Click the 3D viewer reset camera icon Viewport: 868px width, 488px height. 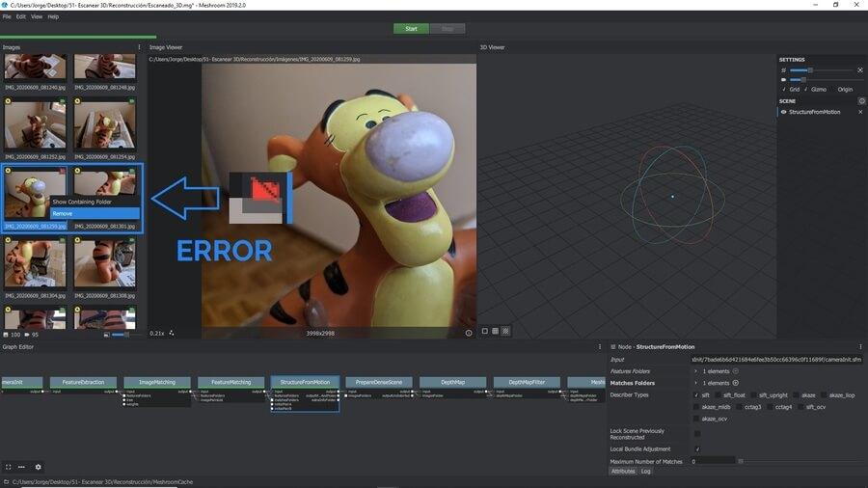[859, 70]
